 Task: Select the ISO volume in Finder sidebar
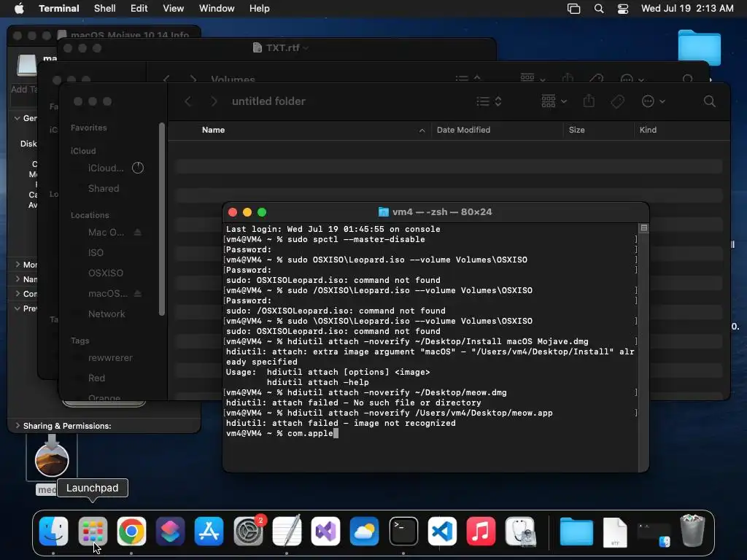pyautogui.click(x=96, y=253)
